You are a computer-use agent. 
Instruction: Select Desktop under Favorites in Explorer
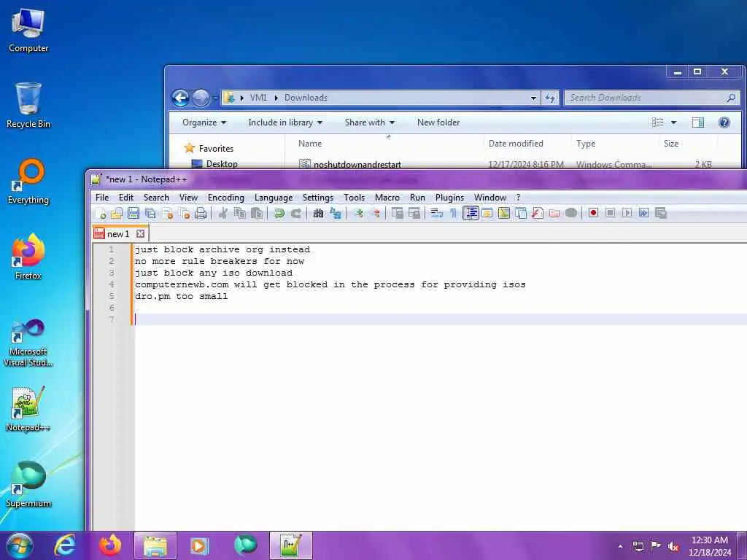pyautogui.click(x=214, y=164)
